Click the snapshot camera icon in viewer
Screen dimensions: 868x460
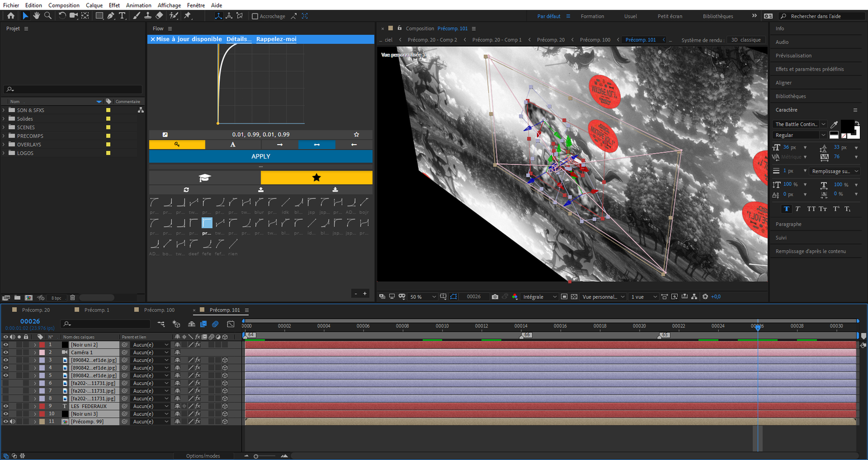pos(495,297)
